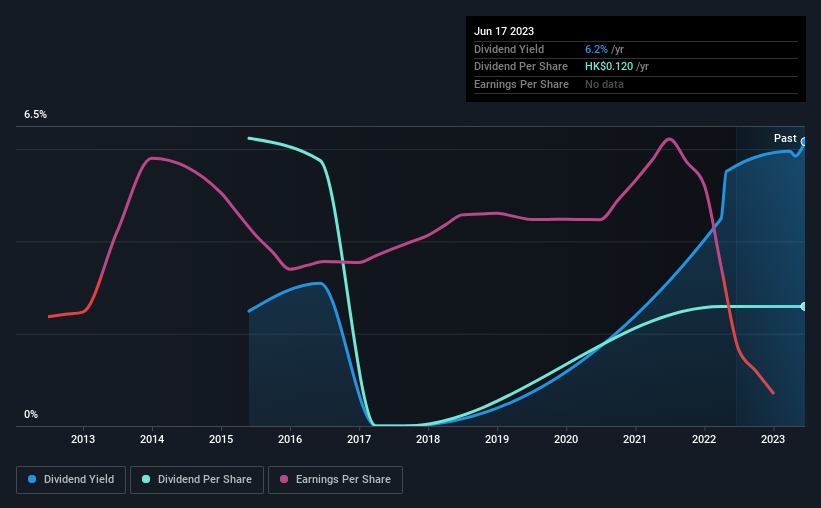This screenshot has width=821, height=508.
Task: Select the 2023 label on the x-axis
Action: (773, 439)
